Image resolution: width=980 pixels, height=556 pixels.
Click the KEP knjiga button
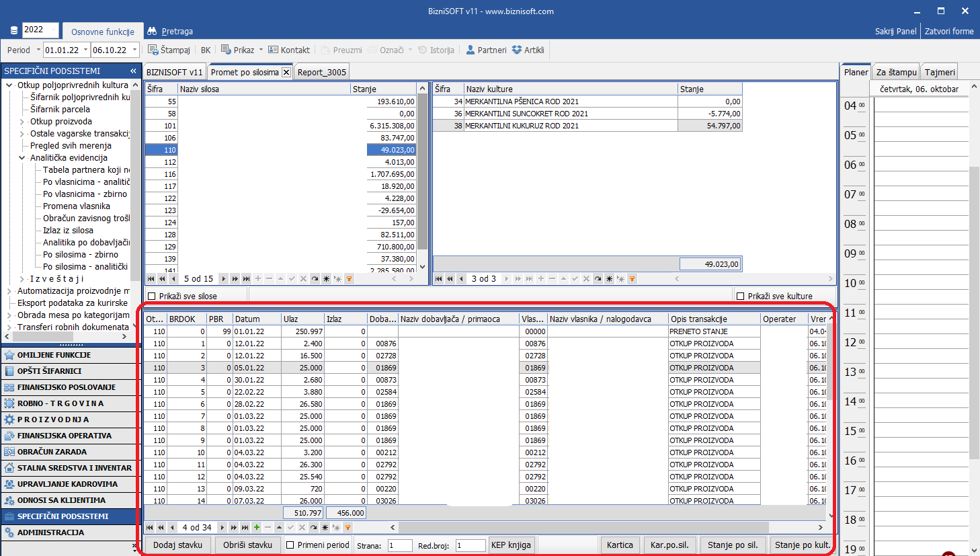[x=511, y=545]
